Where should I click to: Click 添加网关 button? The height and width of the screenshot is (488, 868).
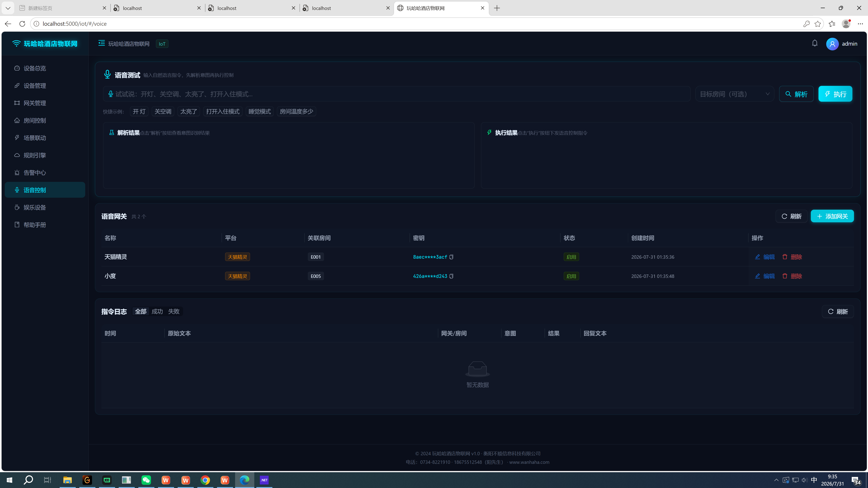832,216
